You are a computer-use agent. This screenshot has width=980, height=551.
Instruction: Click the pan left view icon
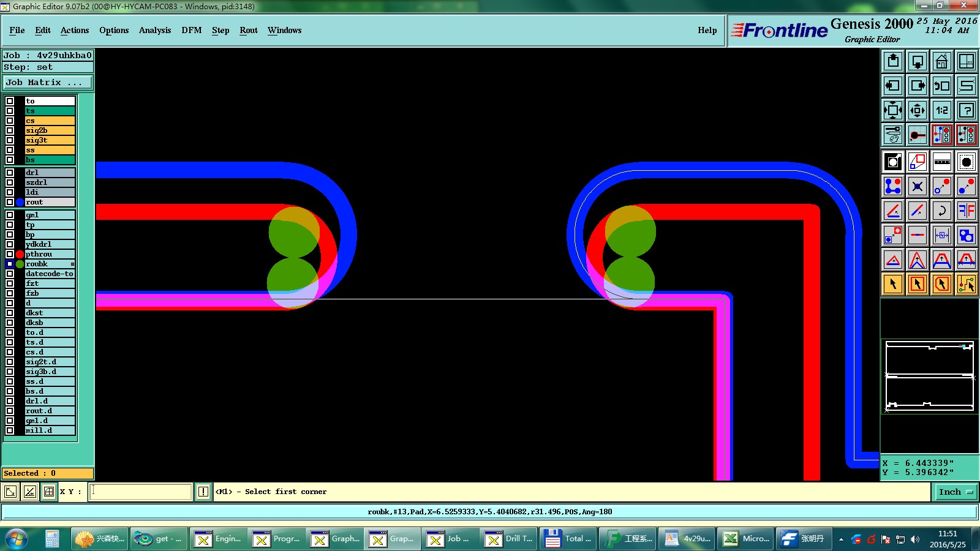click(x=893, y=86)
